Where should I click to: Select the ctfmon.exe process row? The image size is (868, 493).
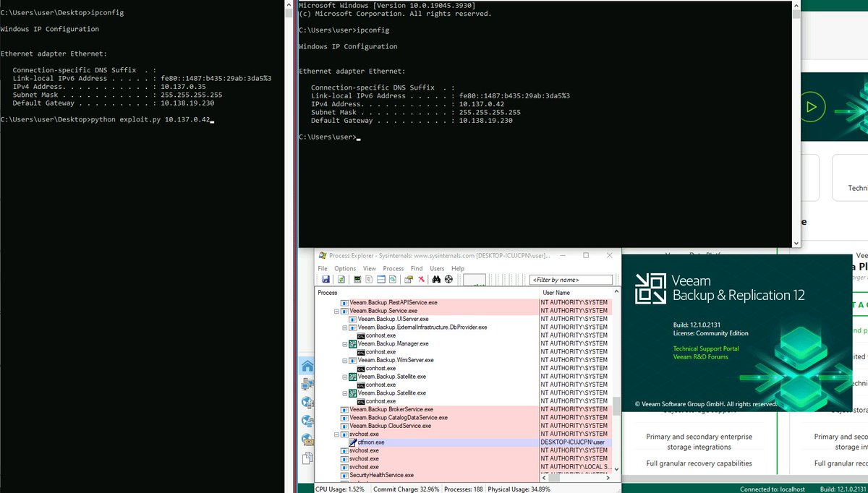tap(464, 442)
